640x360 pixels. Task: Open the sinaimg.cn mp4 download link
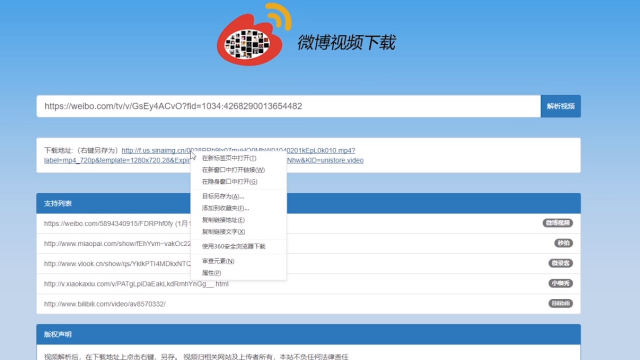point(238,150)
